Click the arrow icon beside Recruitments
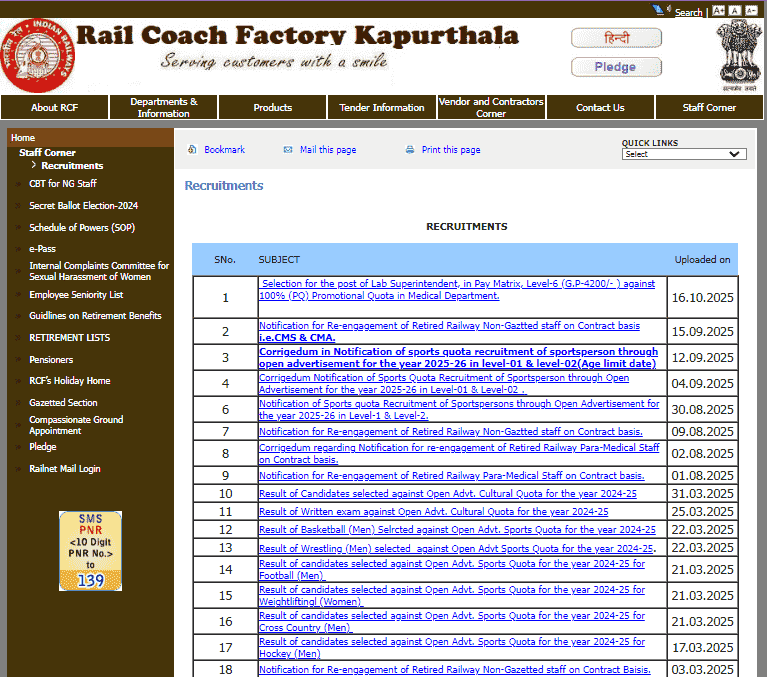767x677 pixels. point(33,165)
